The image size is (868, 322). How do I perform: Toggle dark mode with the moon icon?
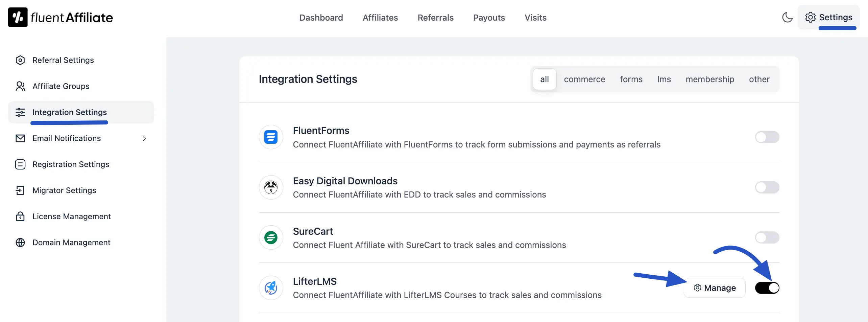coord(788,17)
